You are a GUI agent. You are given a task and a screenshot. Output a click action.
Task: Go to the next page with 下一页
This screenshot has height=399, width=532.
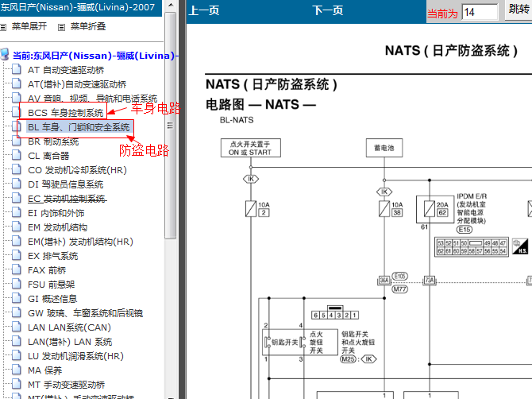pos(327,10)
